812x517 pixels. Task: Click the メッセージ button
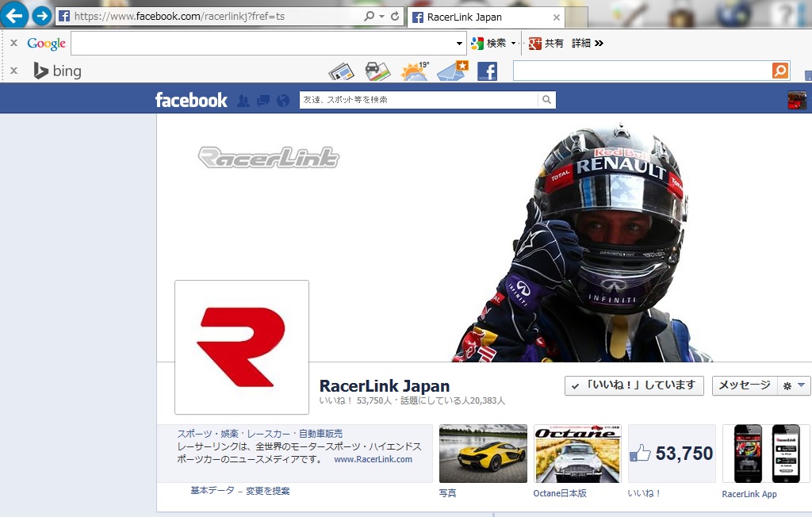[x=744, y=385]
